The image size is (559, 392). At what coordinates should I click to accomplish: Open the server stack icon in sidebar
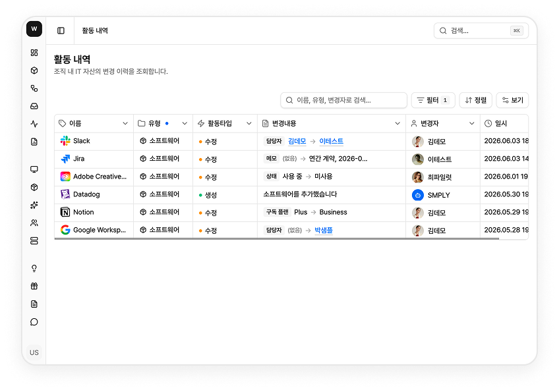pyautogui.click(x=34, y=241)
